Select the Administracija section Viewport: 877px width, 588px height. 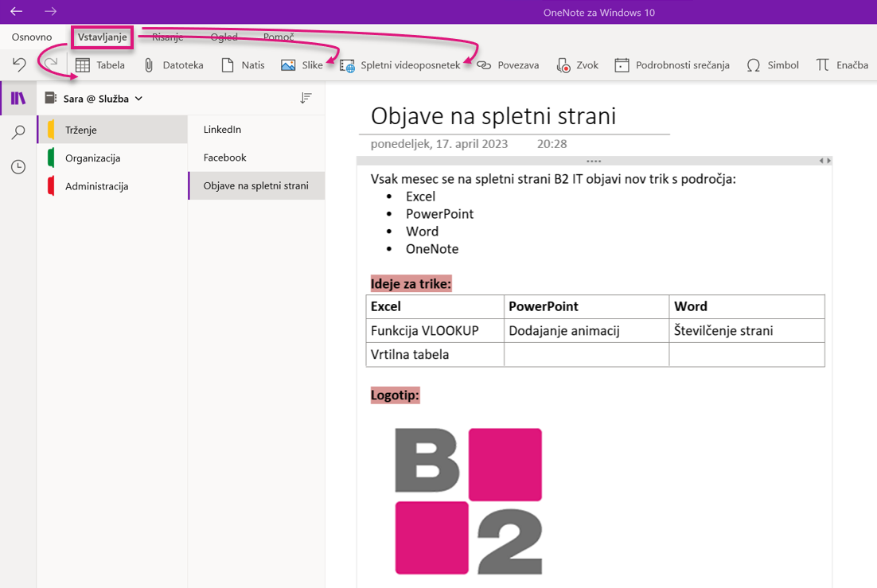[x=112, y=186]
